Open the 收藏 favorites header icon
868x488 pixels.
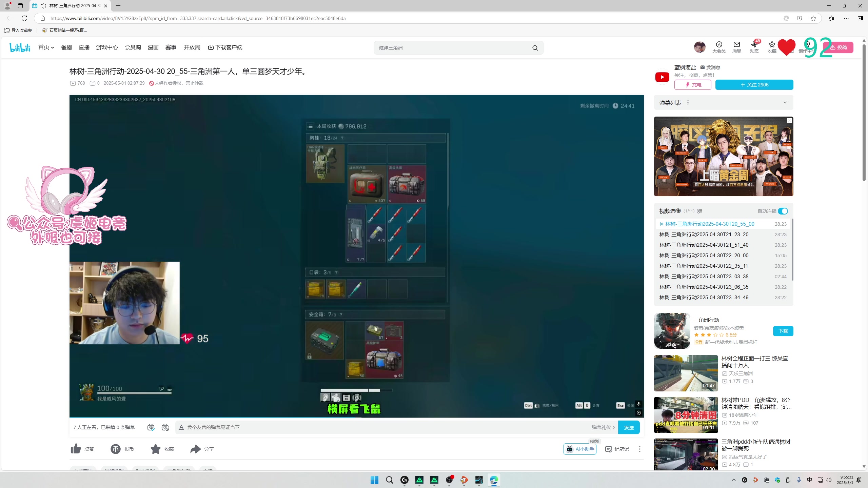coord(772,47)
